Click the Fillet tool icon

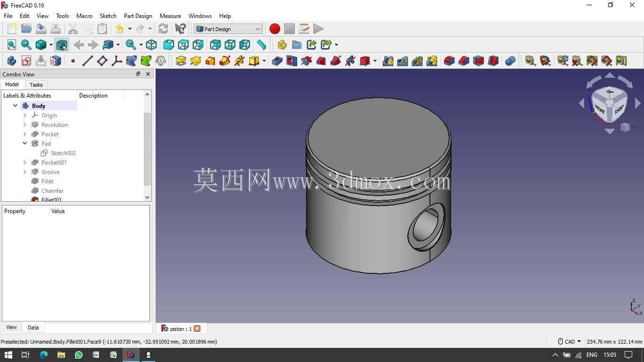(x=449, y=61)
